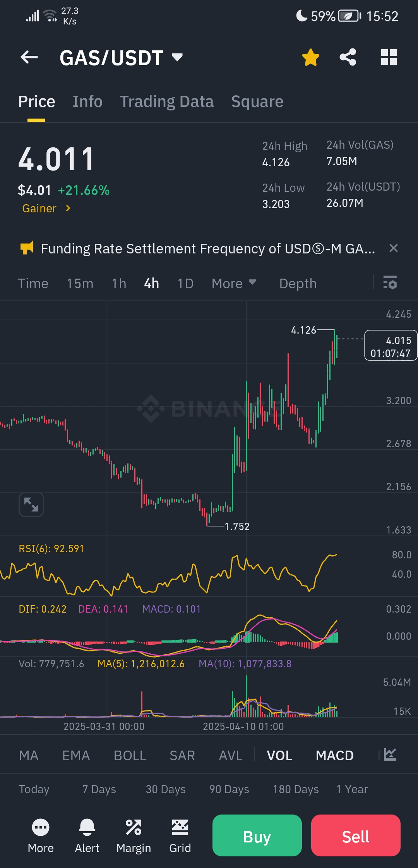Tap the 1.752 low marker on chart

(237, 527)
